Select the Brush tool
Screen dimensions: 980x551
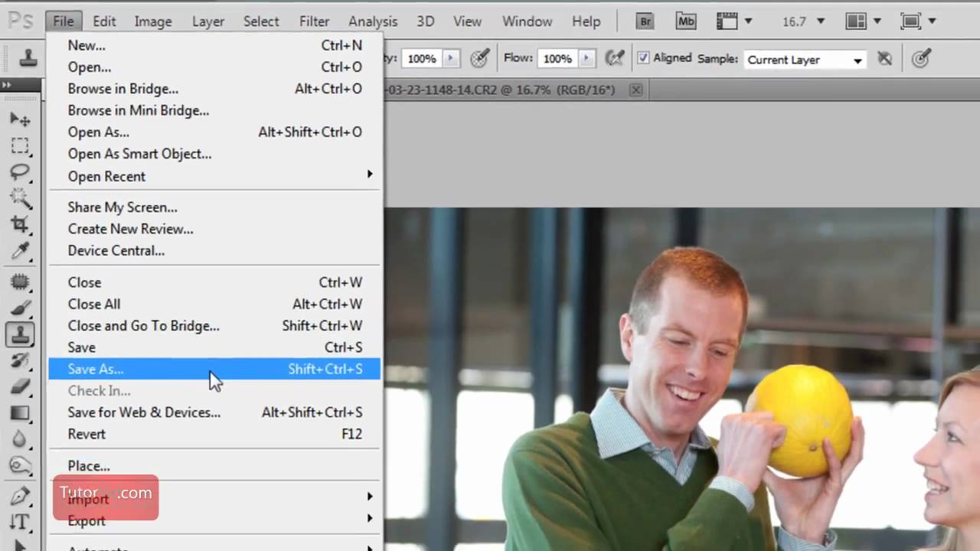click(20, 308)
